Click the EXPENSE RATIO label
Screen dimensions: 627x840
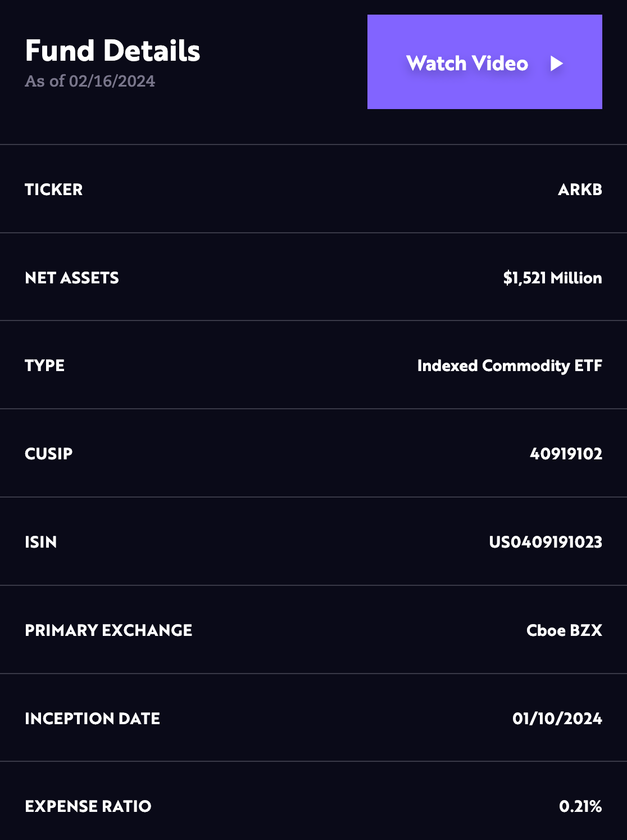[x=88, y=806]
